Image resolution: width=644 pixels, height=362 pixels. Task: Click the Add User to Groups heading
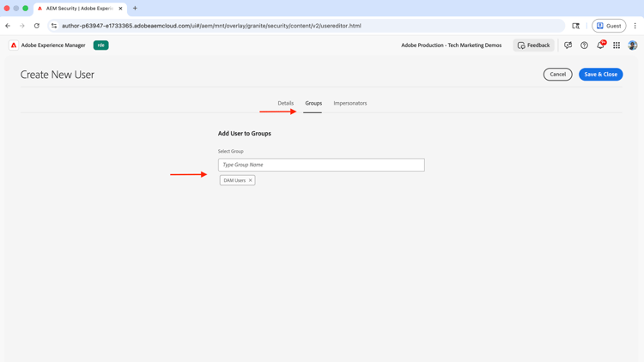point(245,133)
